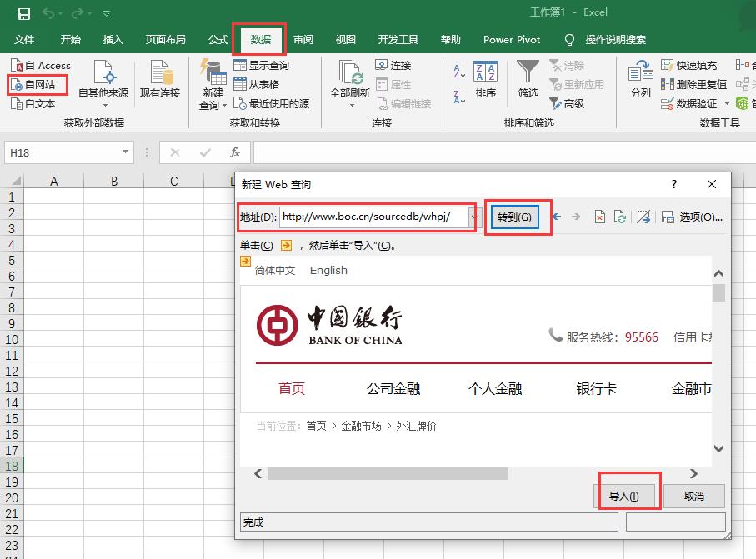The image size is (756, 559).
Task: Open the address bar dropdown in the dialog
Action: pos(473,217)
